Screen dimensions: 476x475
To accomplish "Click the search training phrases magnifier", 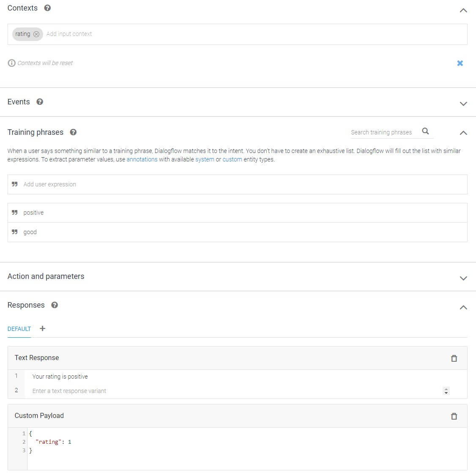I will 426,131.
